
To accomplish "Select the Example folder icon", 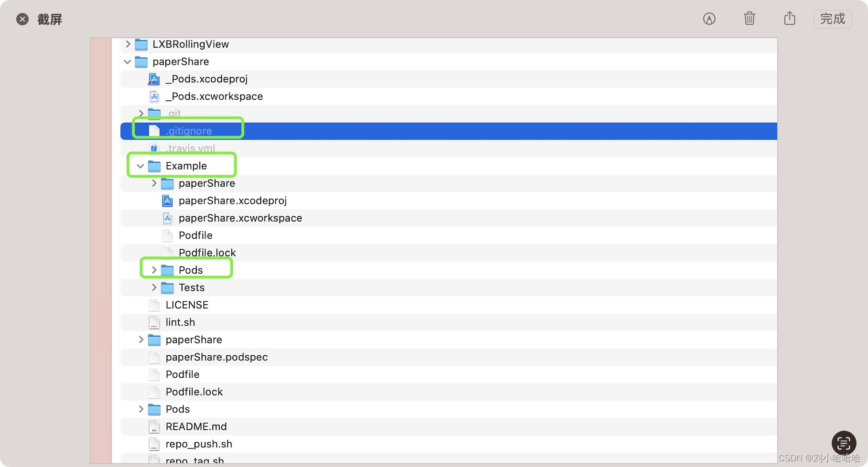I will (x=154, y=166).
